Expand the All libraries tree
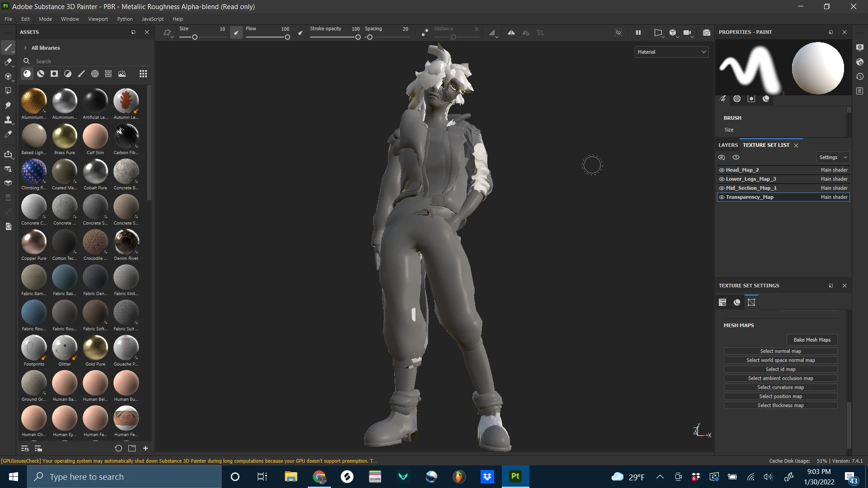The height and width of the screenshot is (488, 868). (25, 48)
